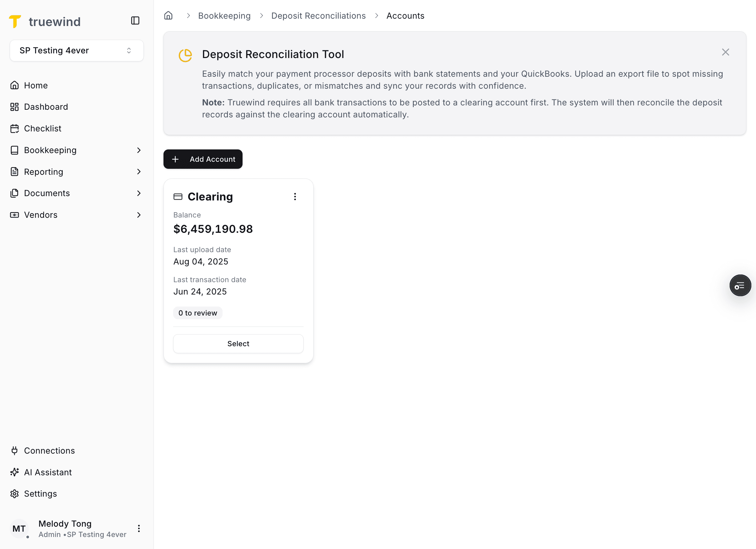
Task: Navigate to Bookkeeping in the breadcrumb
Action: pos(224,15)
